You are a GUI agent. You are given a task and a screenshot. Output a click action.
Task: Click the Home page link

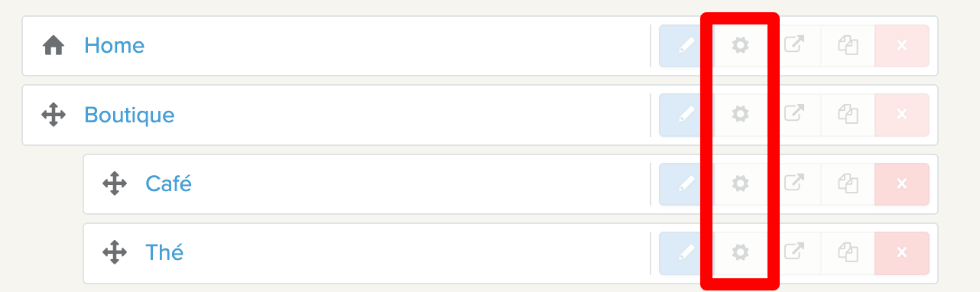pos(114,46)
